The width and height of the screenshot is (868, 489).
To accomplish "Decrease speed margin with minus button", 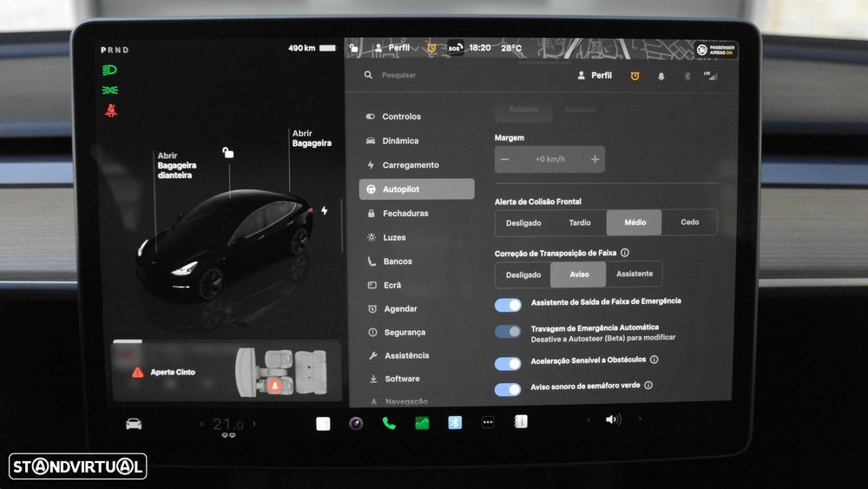I will (505, 160).
